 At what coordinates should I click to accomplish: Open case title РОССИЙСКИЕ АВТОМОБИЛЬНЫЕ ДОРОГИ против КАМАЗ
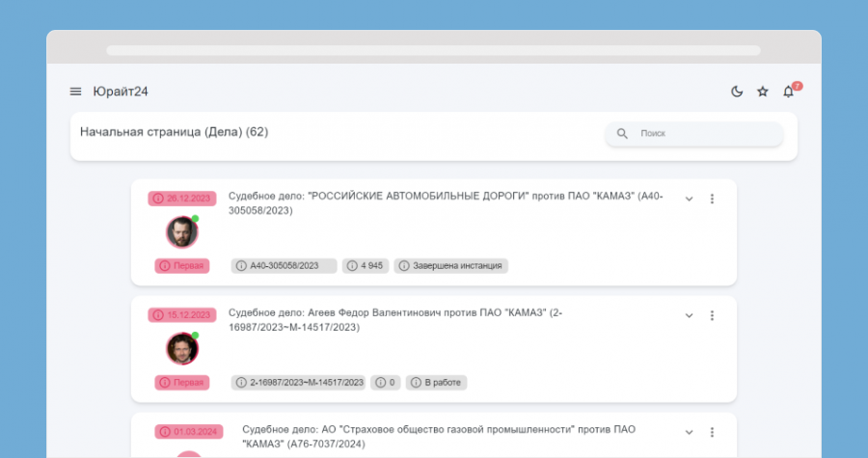446,203
